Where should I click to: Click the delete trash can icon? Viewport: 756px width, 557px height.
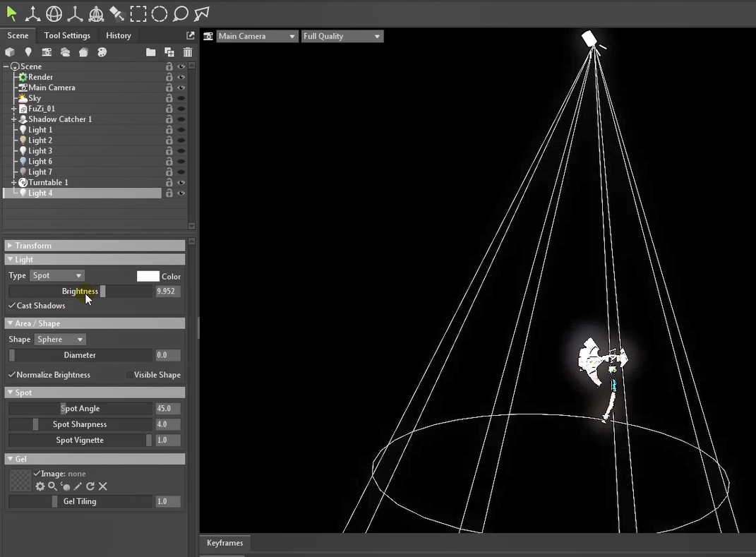pos(188,52)
